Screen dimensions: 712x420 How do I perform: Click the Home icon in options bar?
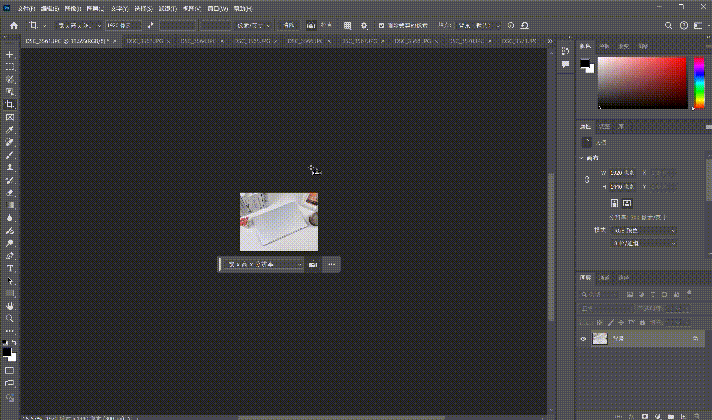[x=13, y=24]
